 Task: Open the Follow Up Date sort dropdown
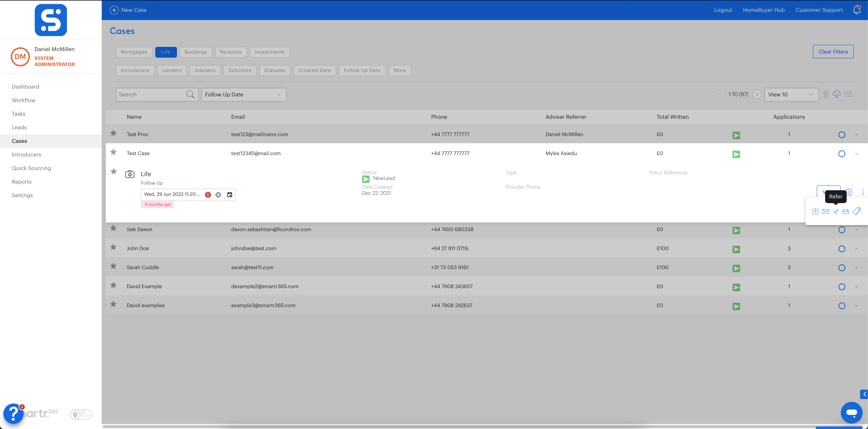tap(244, 94)
